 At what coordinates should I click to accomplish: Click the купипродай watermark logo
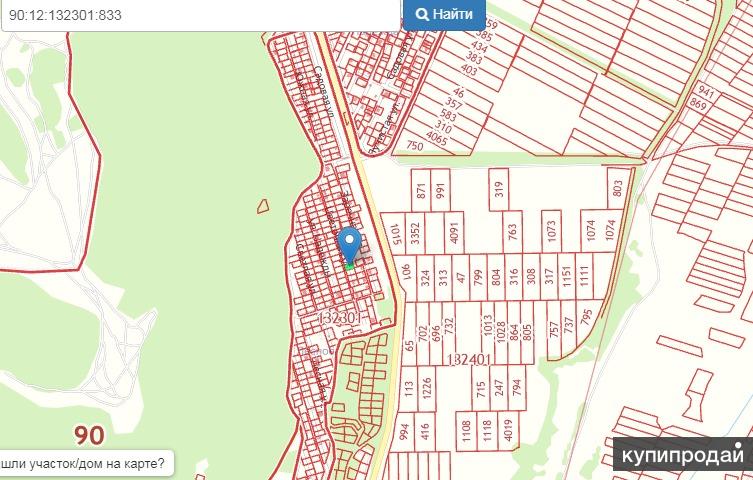683,455
